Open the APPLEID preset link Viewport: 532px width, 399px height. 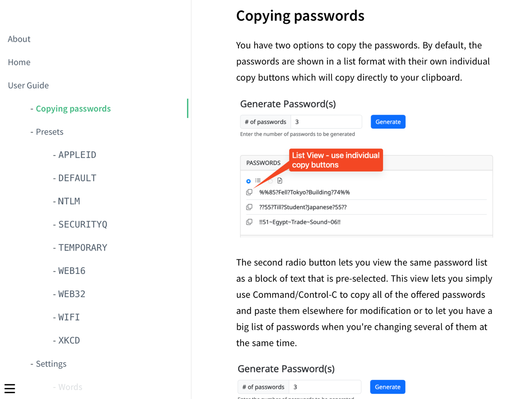coord(77,155)
